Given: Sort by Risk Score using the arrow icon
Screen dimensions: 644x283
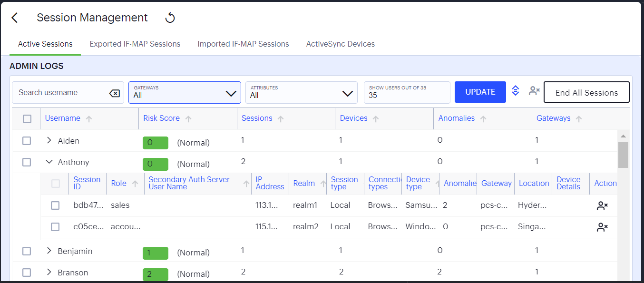Looking at the screenshot, I should (188, 119).
